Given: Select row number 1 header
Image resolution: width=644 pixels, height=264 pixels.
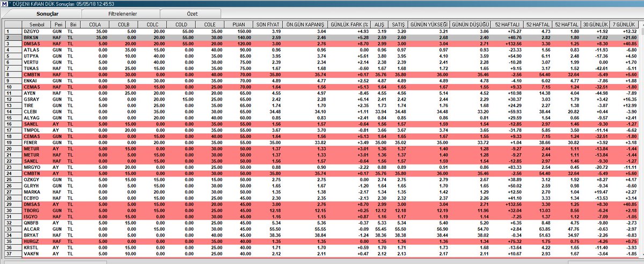Looking at the screenshot, I should pyautogui.click(x=13, y=32).
